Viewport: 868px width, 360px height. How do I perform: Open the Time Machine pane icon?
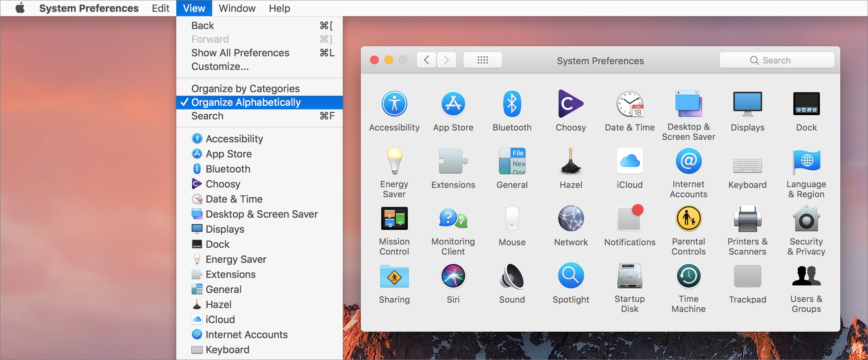tap(689, 276)
